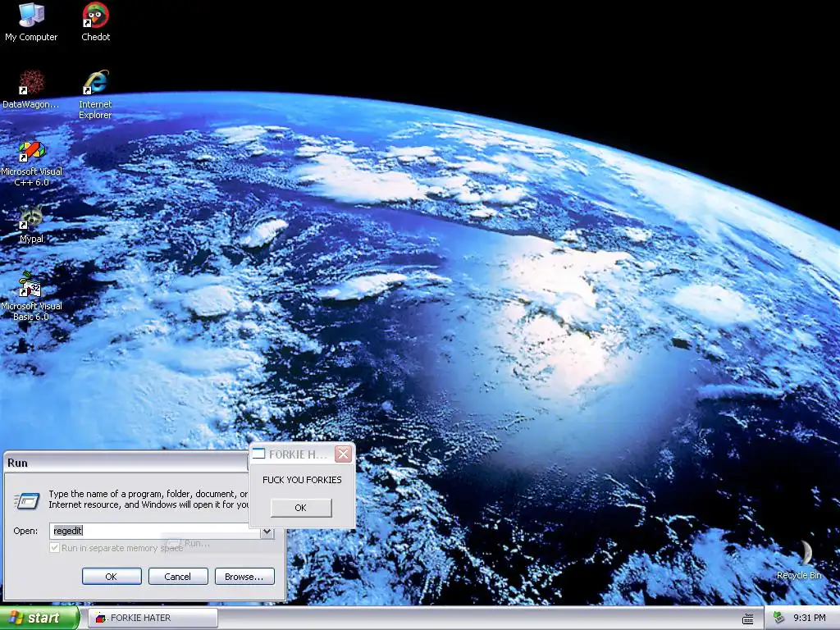Click the Run dialog program icon
The image size is (840, 630).
coord(27,500)
